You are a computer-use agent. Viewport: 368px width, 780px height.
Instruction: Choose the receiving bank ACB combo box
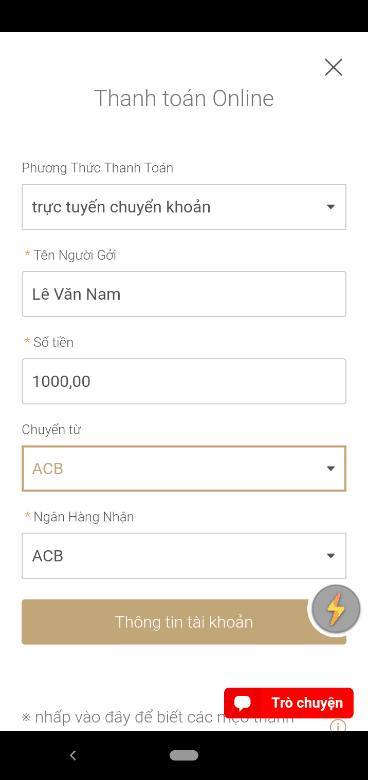(184, 556)
